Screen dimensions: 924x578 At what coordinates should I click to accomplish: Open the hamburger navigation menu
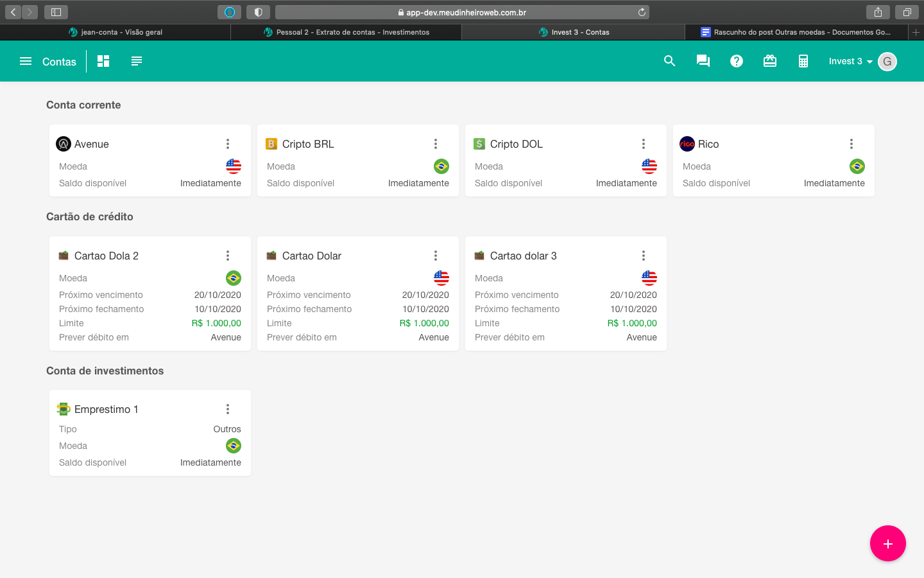click(x=26, y=61)
